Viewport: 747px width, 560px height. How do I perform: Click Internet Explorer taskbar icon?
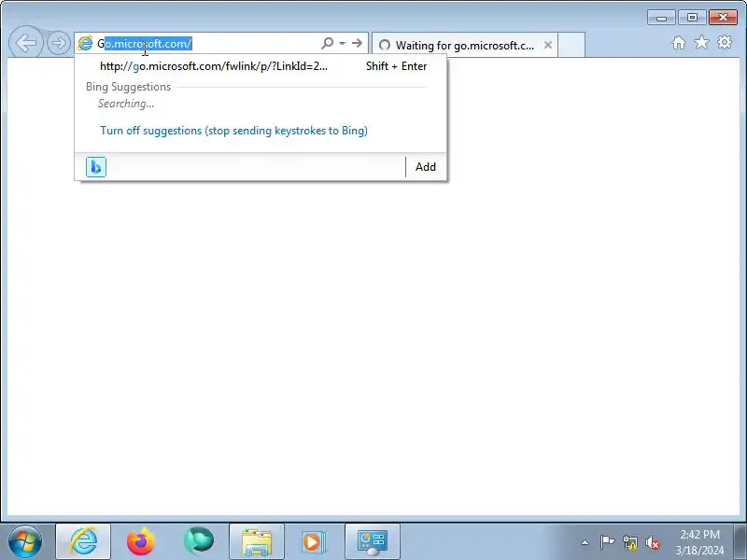(x=83, y=541)
